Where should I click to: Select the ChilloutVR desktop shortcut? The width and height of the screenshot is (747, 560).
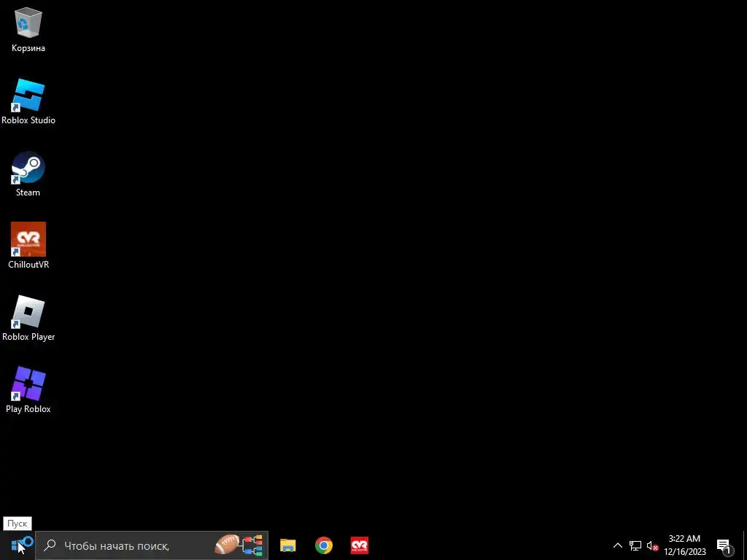(28, 246)
